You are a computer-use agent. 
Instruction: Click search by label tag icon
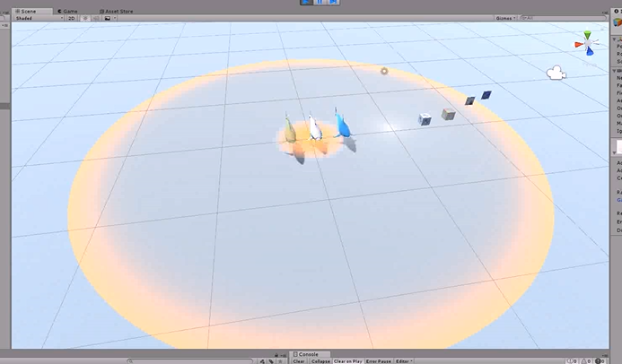[x=271, y=361]
